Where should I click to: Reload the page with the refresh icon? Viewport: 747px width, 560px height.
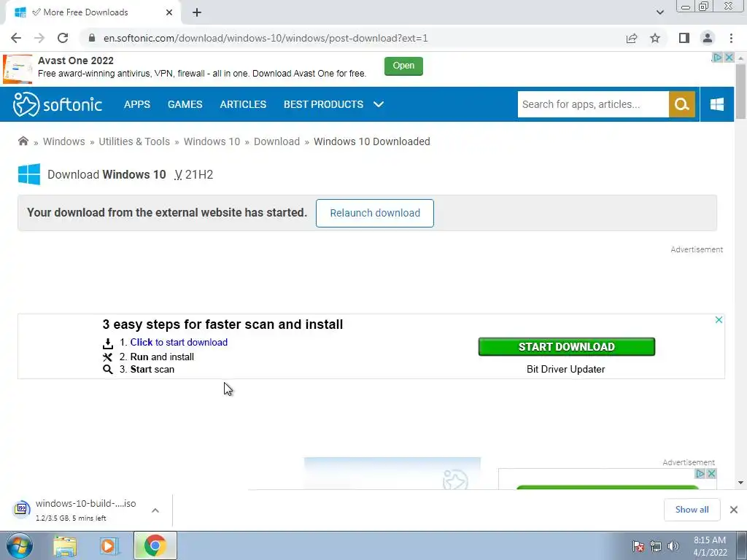[x=63, y=38]
